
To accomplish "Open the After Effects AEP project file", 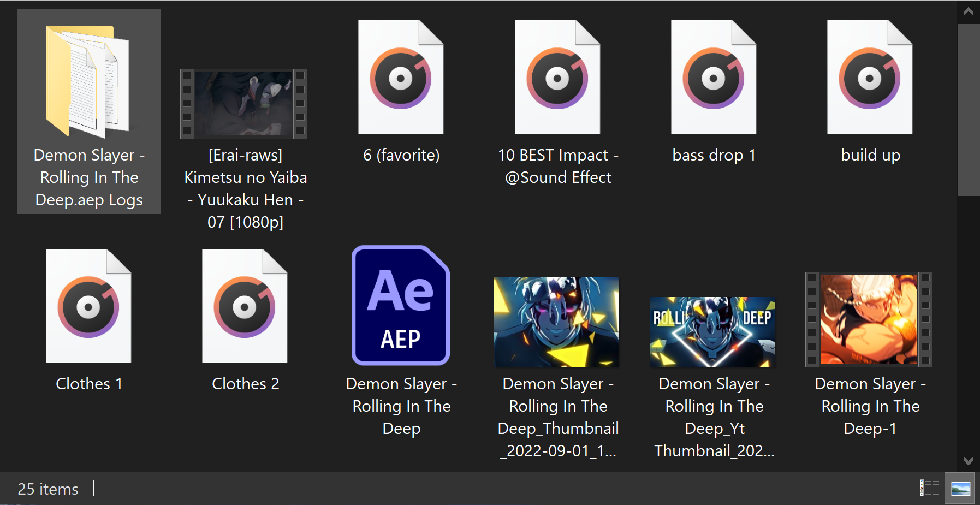I will (x=401, y=306).
